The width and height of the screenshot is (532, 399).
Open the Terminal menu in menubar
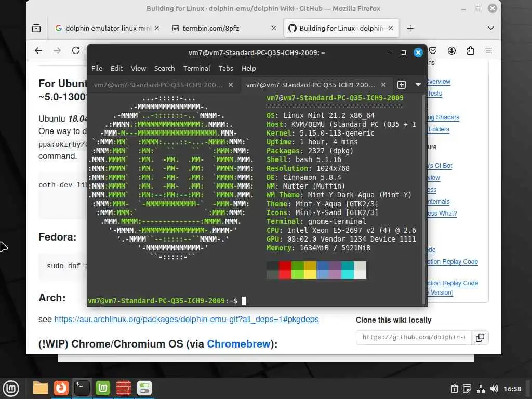pos(197,68)
